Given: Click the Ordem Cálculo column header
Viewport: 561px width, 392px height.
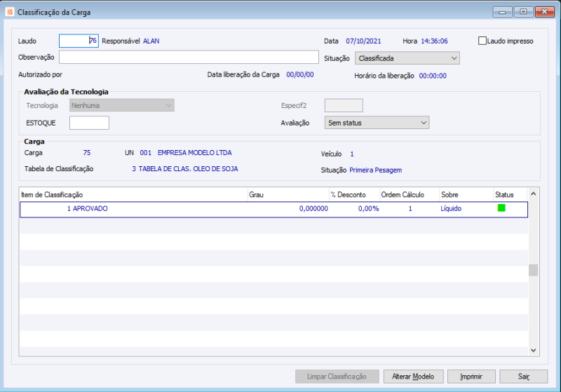Looking at the screenshot, I should coord(410,194).
